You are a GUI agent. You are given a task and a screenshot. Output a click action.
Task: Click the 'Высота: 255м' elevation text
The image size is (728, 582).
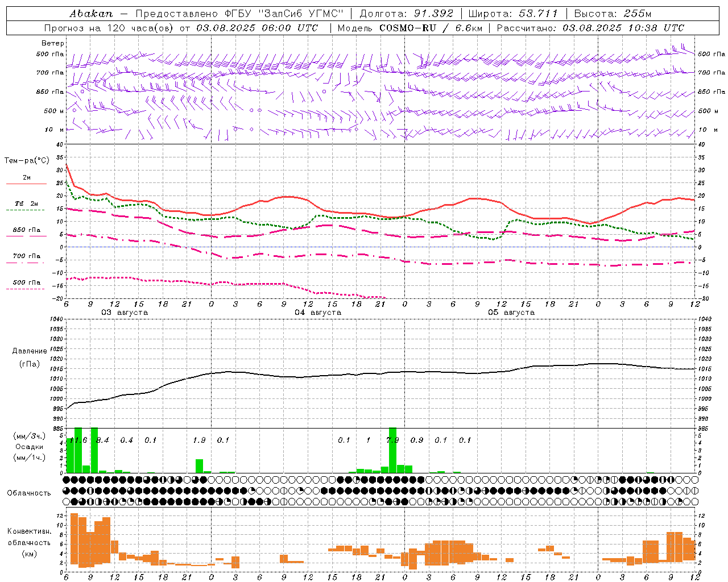click(x=613, y=14)
